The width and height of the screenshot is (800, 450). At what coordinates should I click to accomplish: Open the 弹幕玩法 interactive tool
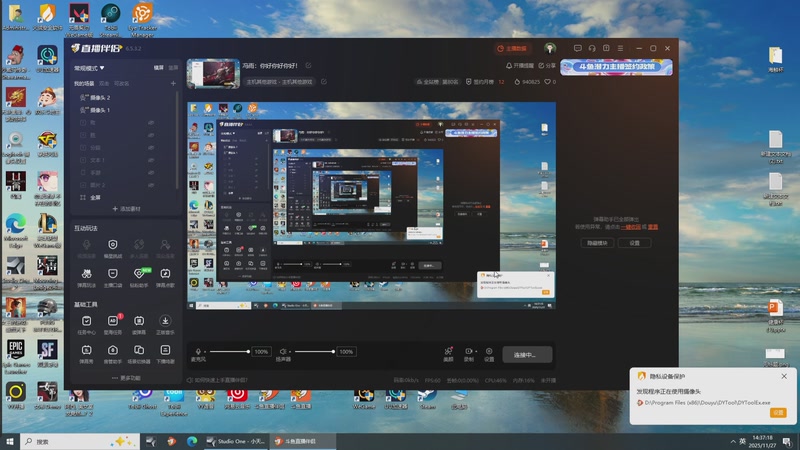[x=86, y=274]
